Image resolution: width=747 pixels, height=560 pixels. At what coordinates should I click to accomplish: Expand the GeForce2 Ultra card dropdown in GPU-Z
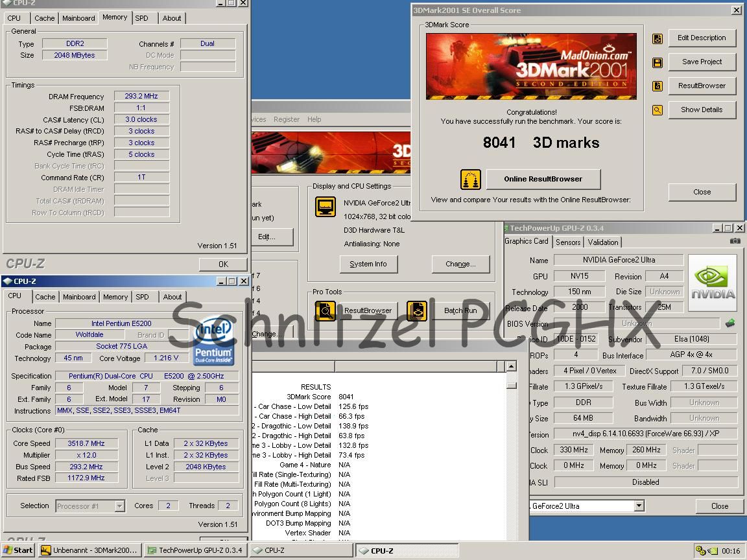639,506
